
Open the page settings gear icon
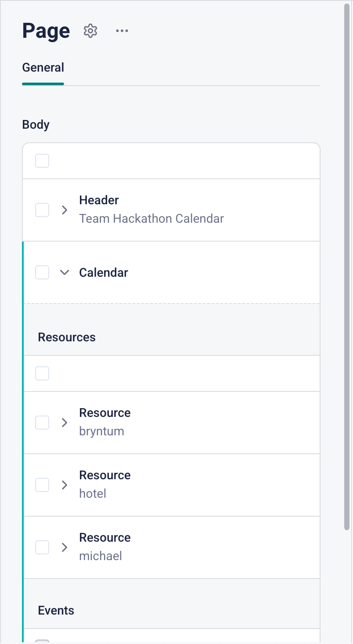[90, 31]
